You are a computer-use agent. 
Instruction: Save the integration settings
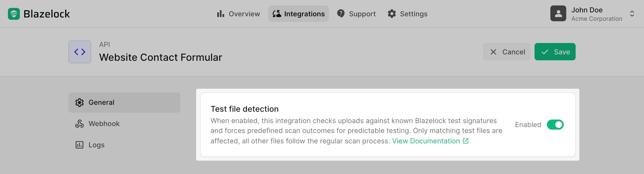[555, 52]
